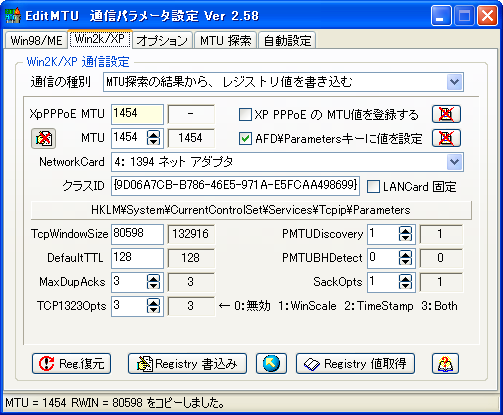The height and width of the screenshot is (415, 503).
Task: Enable XP PPPoE の MTU値を登録する checkbox
Action: coord(245,115)
